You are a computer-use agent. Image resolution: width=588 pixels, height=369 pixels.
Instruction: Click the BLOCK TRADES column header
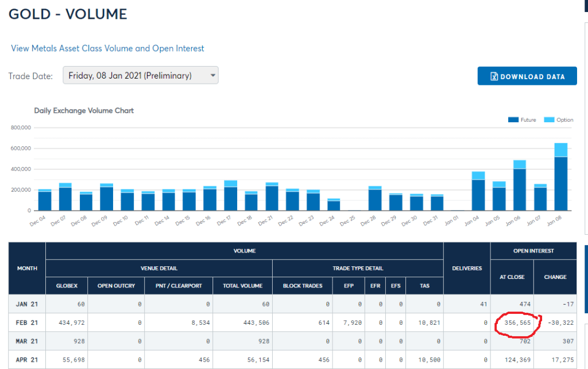pos(303,286)
